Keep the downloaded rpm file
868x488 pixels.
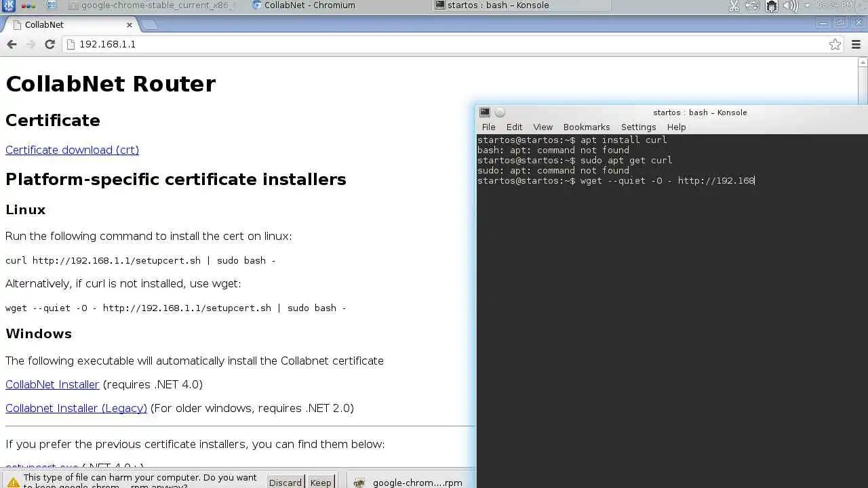pos(321,483)
